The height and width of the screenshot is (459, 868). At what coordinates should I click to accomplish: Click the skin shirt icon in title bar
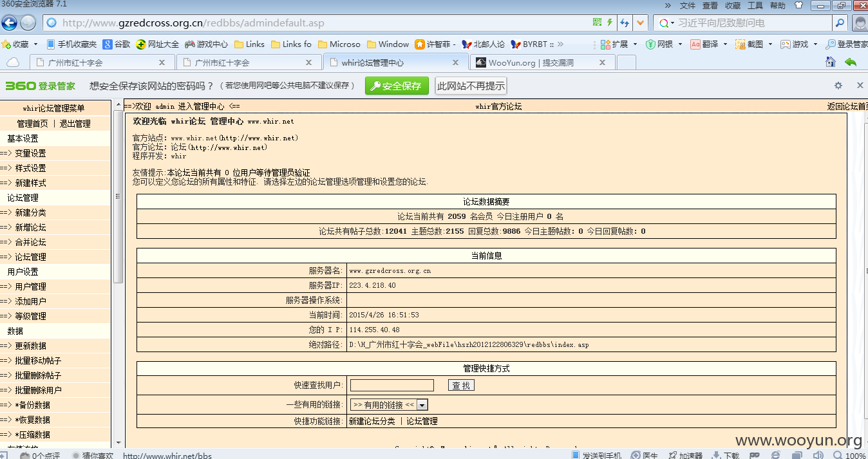pos(799,5)
